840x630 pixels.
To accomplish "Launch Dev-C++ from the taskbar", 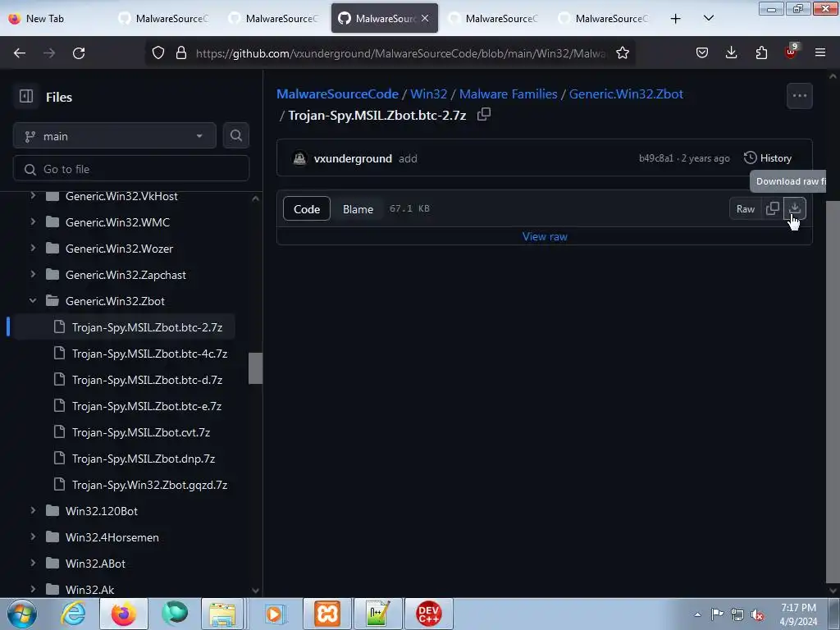I will click(x=428, y=614).
